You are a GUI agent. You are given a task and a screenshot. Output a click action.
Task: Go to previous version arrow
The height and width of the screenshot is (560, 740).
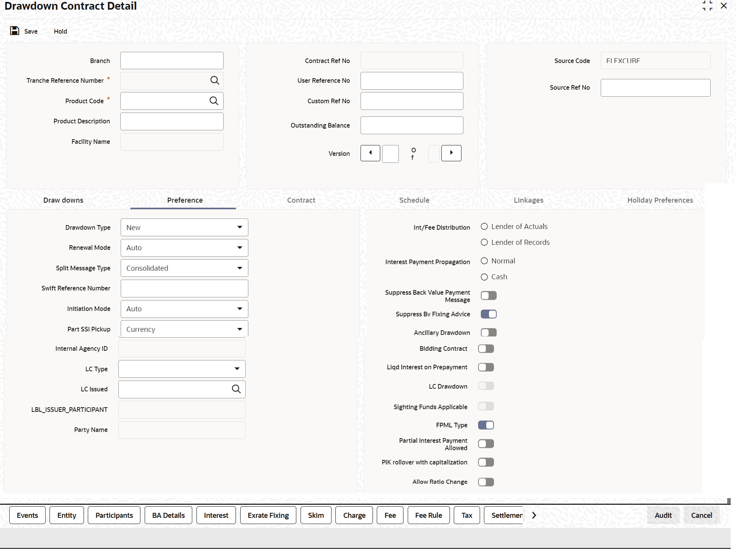click(370, 153)
